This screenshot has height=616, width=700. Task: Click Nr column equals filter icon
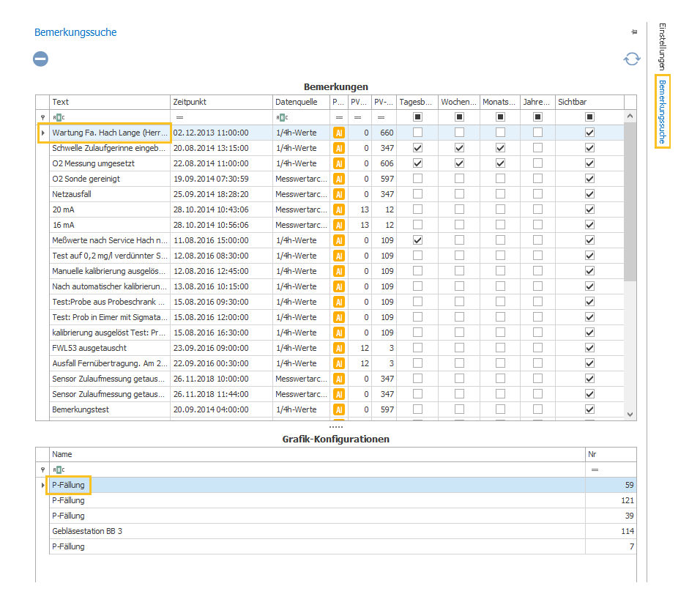[x=595, y=470]
